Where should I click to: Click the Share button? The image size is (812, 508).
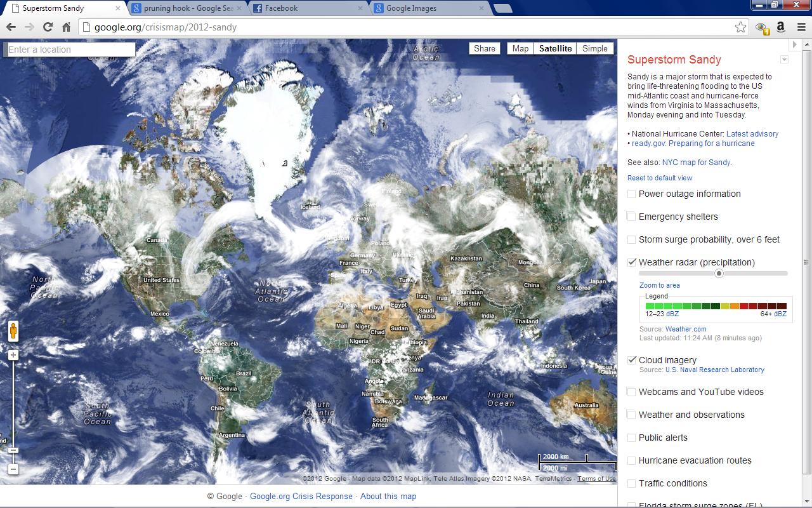pyautogui.click(x=485, y=48)
